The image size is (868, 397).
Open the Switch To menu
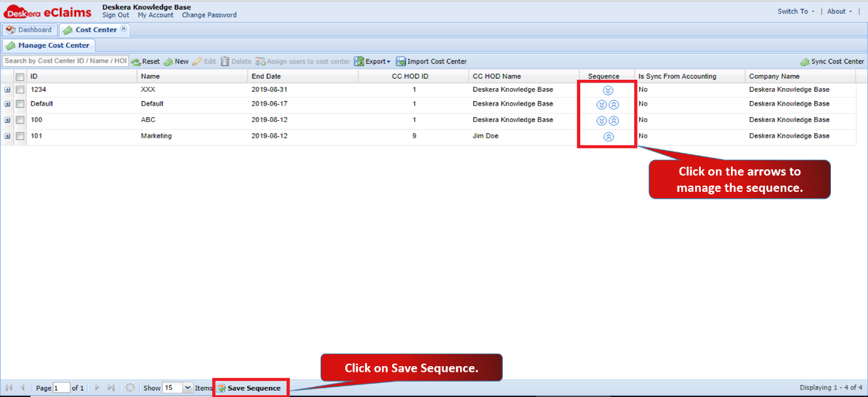[x=796, y=11]
